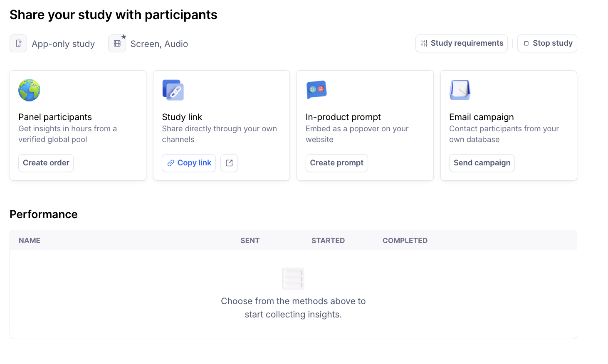This screenshot has width=608, height=364.
Task: Click the Email campaign title
Action: pos(482,117)
